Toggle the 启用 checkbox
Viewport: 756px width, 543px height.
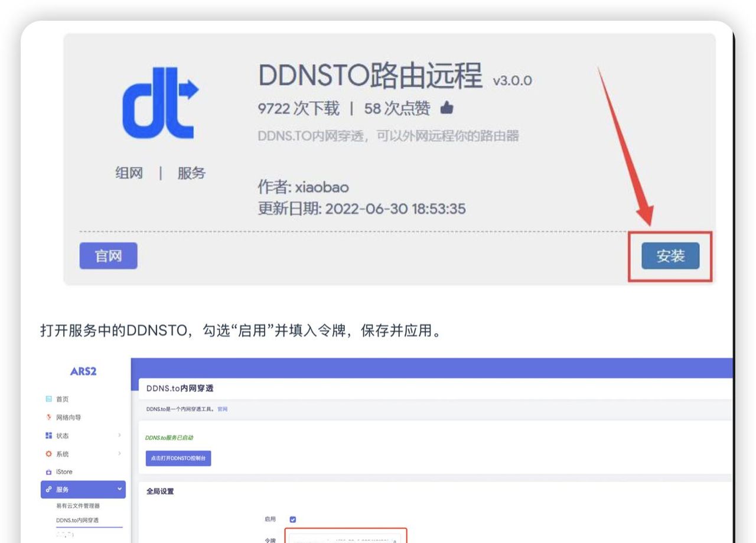292,519
